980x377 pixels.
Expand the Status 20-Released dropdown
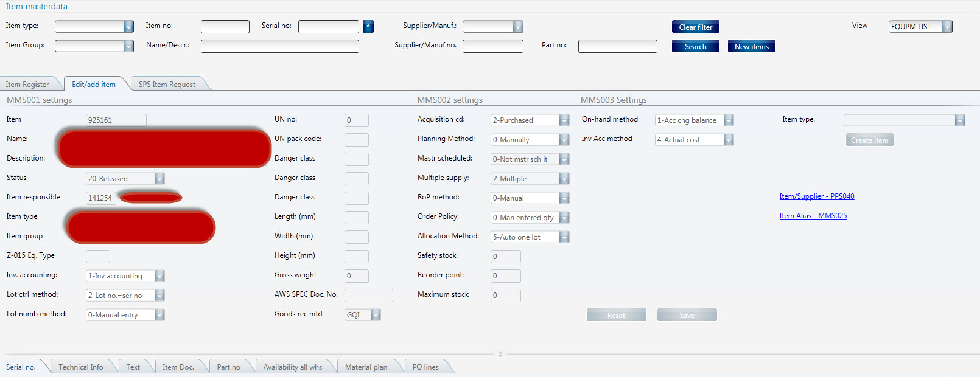point(159,179)
